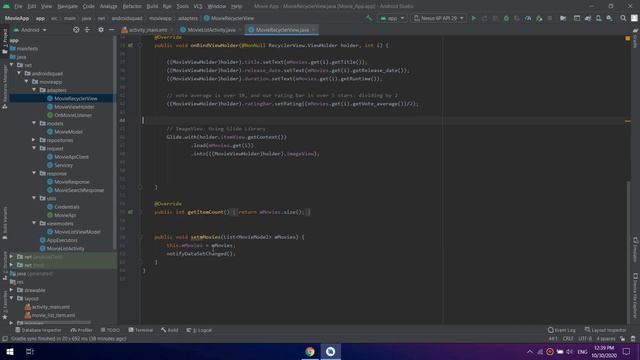Screen dimensions: 640x360
Task: Expand the drawable resource folder
Action: 11,290
